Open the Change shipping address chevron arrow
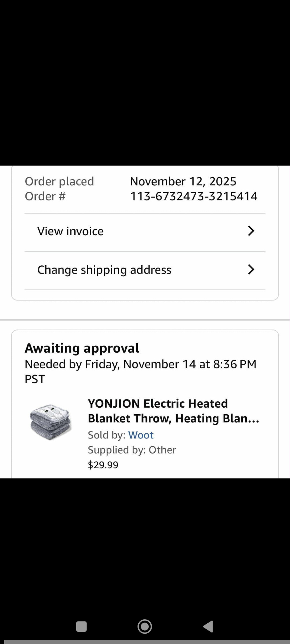290x644 pixels. click(251, 269)
